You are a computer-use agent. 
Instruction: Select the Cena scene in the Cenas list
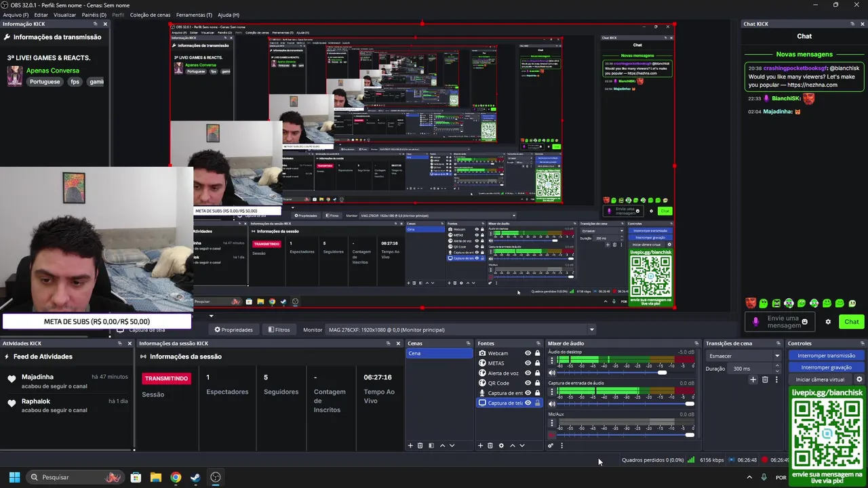(439, 353)
